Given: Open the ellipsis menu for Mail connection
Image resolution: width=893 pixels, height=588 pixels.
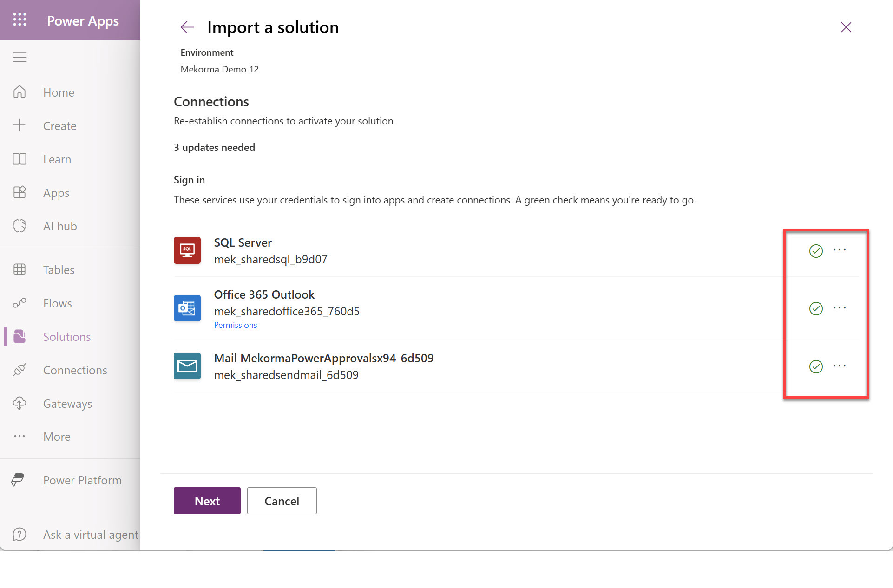Looking at the screenshot, I should click(840, 366).
